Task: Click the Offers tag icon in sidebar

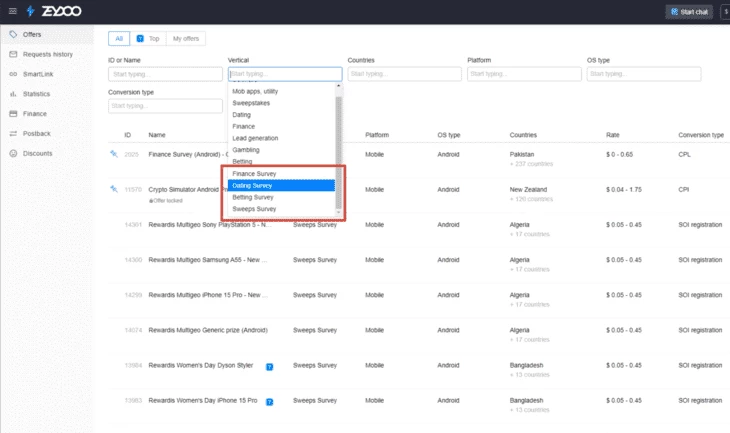Action: [x=13, y=34]
